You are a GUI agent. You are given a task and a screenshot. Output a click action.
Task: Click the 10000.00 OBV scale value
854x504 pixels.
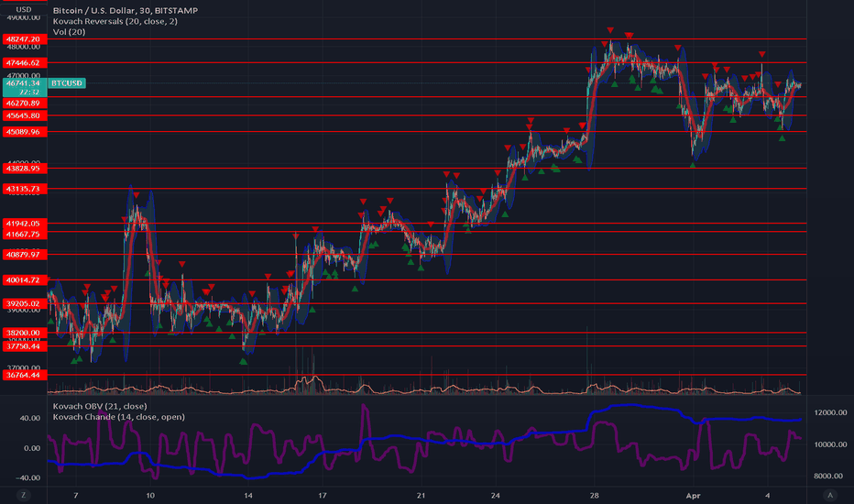830,444
